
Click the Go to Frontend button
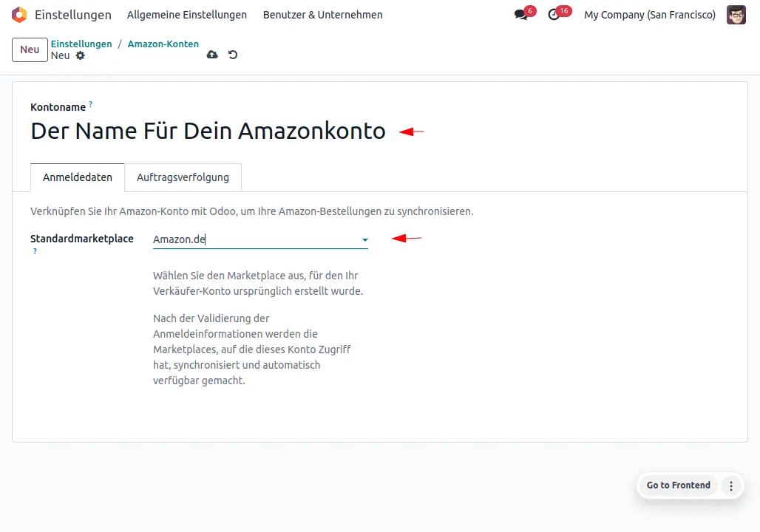click(x=678, y=485)
